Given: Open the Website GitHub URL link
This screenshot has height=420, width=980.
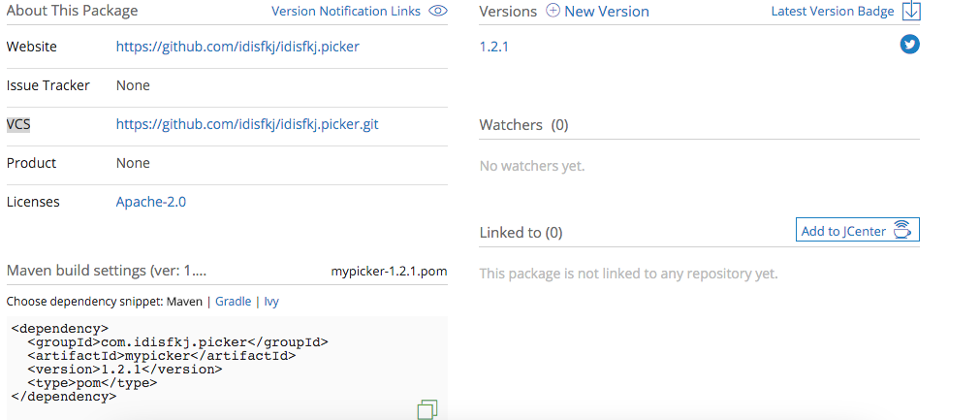Looking at the screenshot, I should coord(237,47).
